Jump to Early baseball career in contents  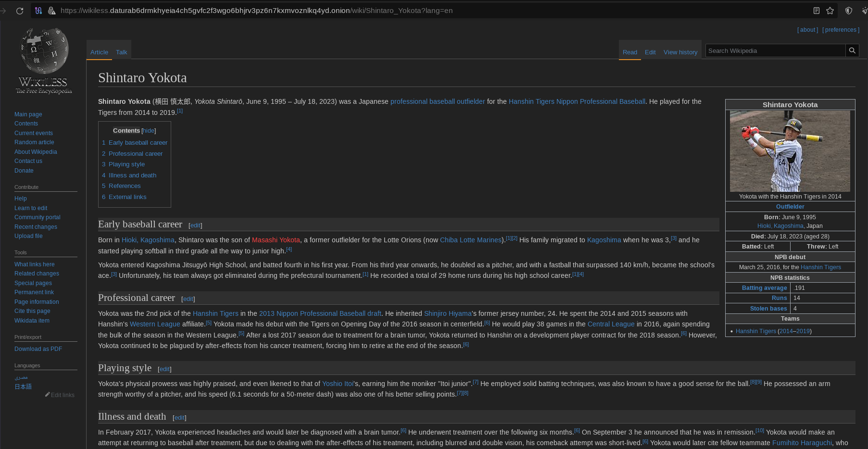[x=138, y=143]
